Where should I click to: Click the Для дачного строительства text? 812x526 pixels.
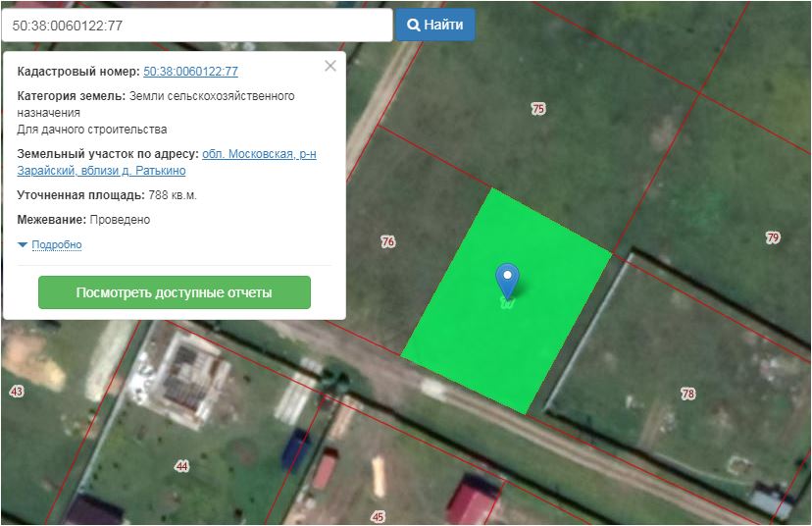pyautogui.click(x=91, y=130)
